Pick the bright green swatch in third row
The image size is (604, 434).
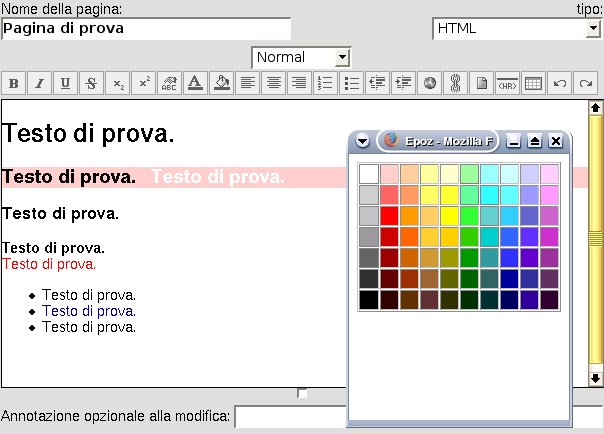point(469,216)
